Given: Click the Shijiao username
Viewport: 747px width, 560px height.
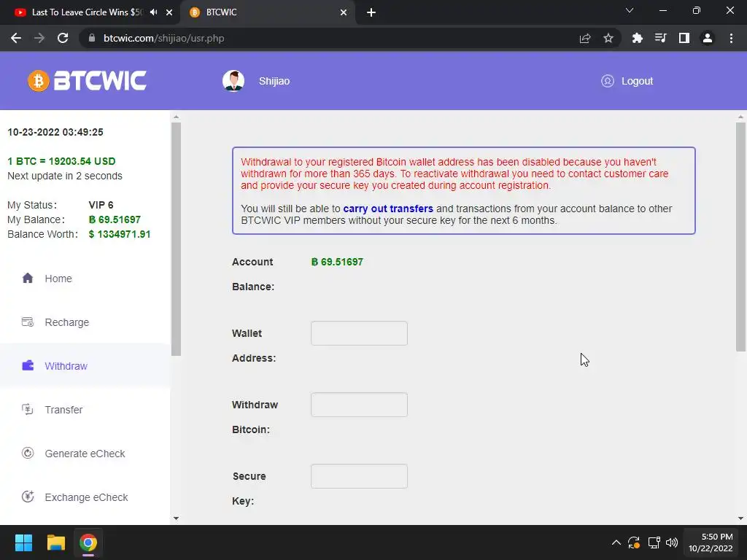Looking at the screenshot, I should point(274,81).
